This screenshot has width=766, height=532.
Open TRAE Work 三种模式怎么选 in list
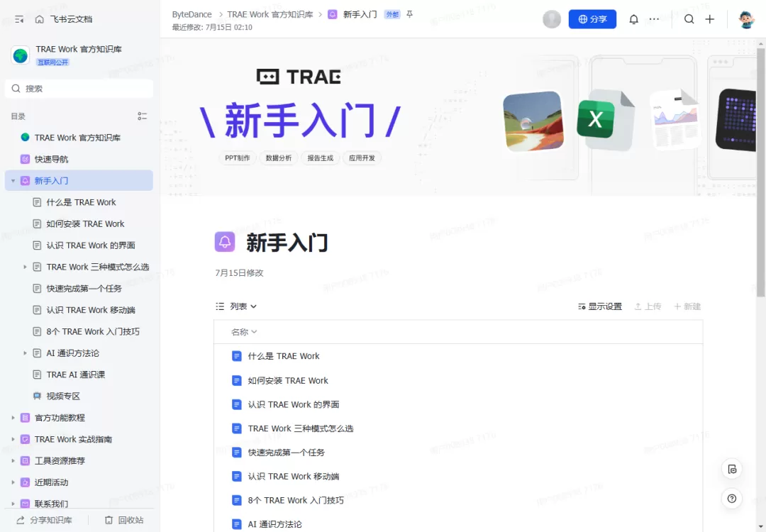pos(301,428)
